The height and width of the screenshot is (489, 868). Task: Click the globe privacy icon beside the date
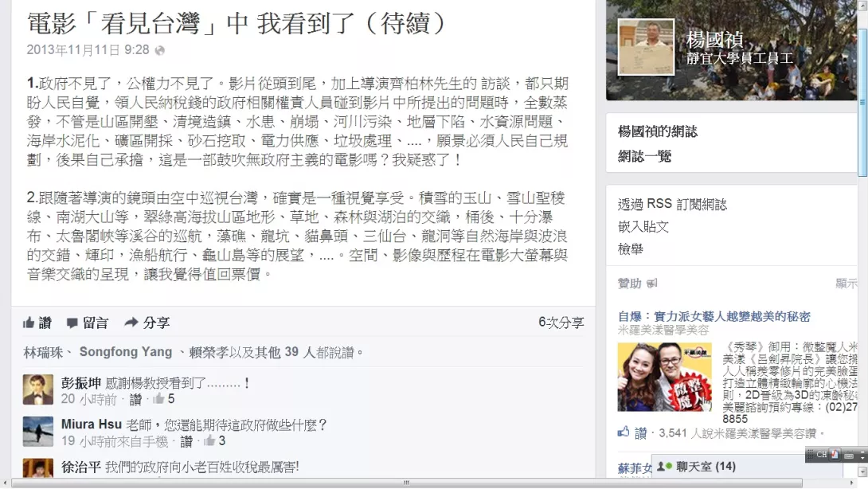tap(160, 50)
